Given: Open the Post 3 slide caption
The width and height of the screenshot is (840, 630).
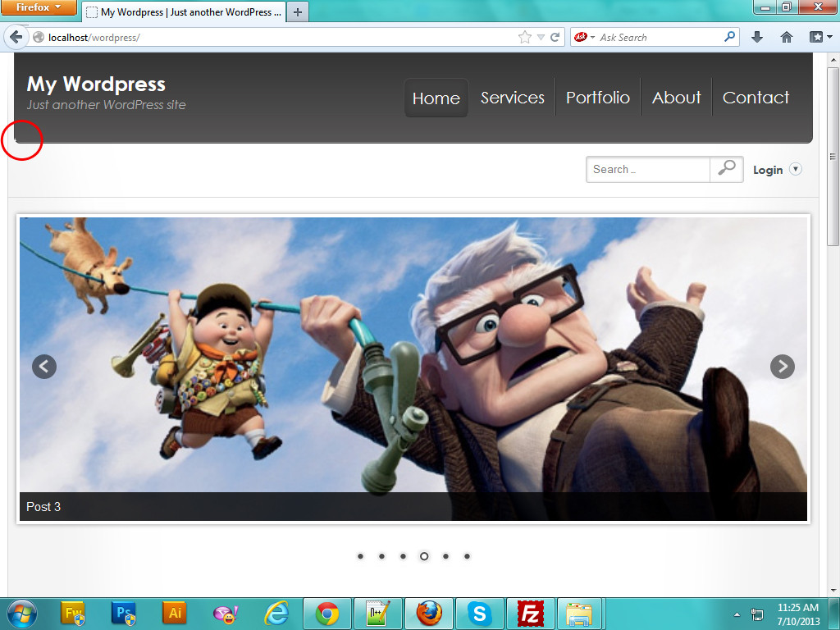Looking at the screenshot, I should [x=43, y=507].
